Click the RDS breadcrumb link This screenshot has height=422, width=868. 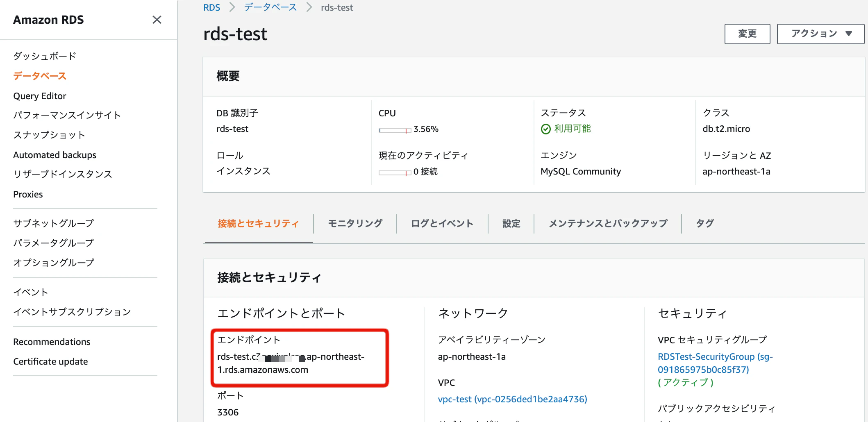pyautogui.click(x=211, y=7)
